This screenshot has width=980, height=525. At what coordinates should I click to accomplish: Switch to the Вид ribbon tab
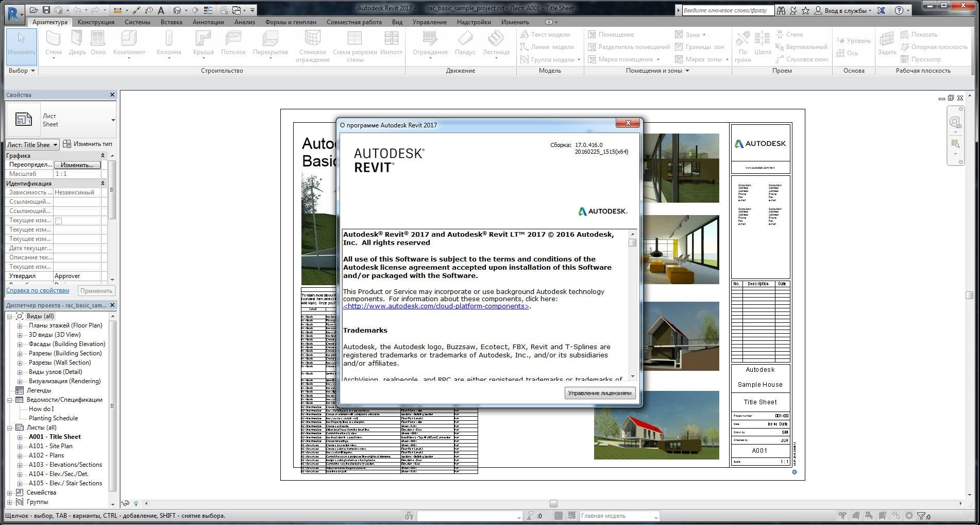tap(397, 22)
